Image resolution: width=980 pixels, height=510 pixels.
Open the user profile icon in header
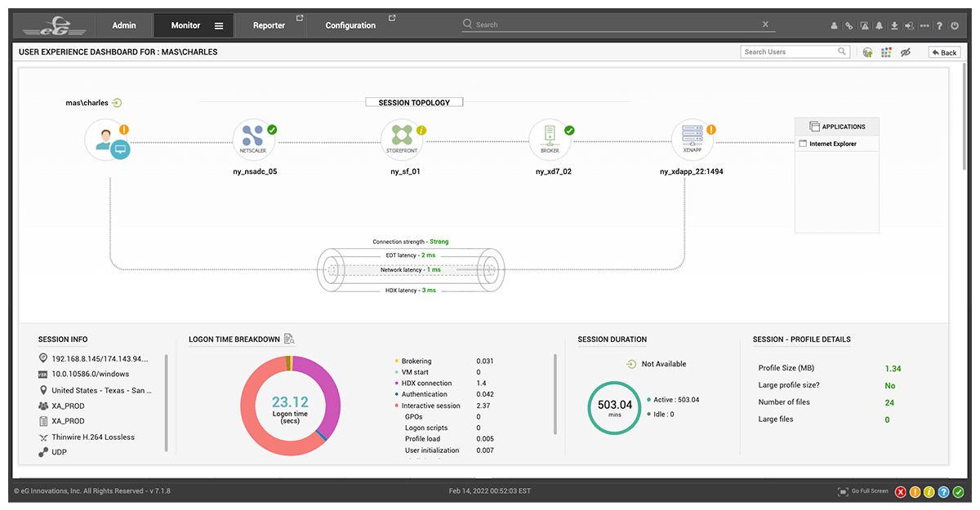(834, 25)
